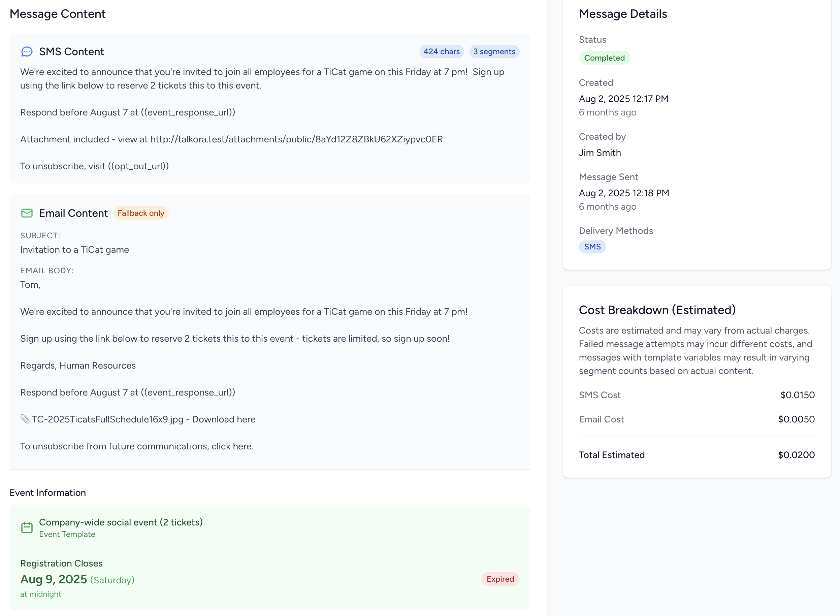Click the Expired badge on Registration Closes

tap(500, 579)
